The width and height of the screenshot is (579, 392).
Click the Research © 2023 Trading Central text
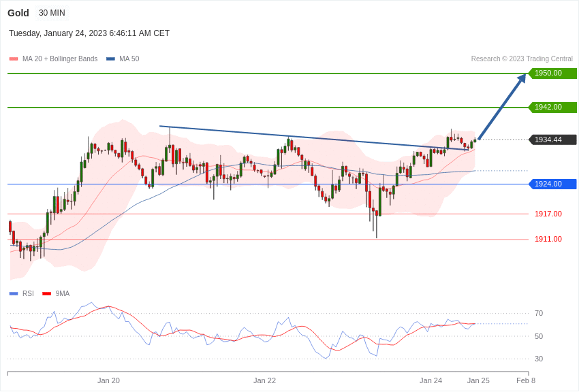[522, 59]
